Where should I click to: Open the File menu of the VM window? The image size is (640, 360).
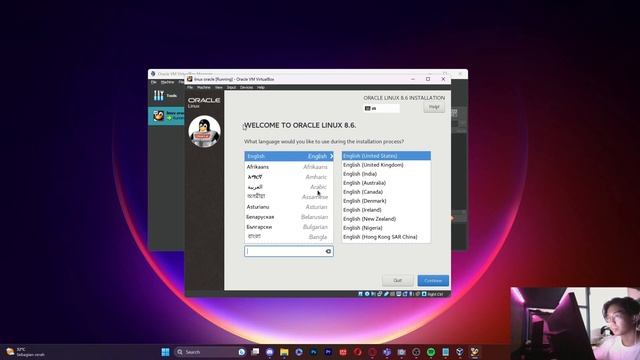pos(190,87)
